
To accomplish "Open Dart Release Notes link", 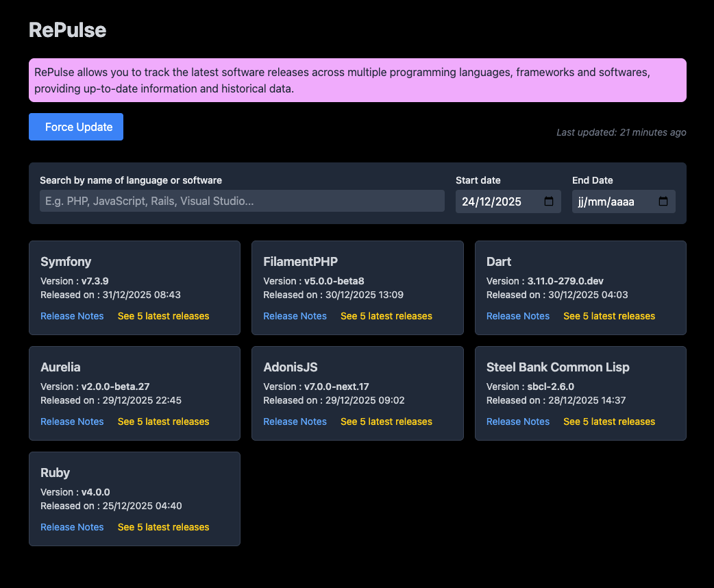I will (x=518, y=316).
